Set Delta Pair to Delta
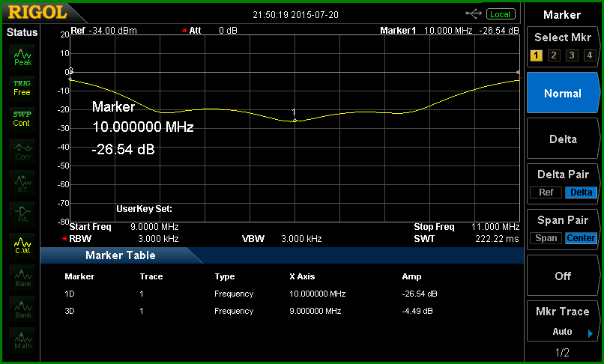This screenshot has width=604, height=364. coord(581,192)
